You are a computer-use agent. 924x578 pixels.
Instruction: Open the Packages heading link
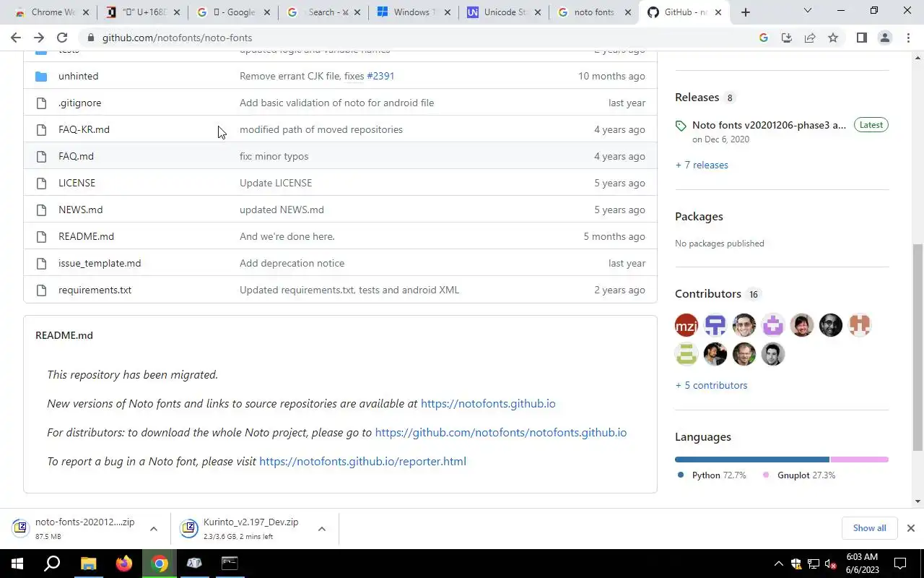(x=699, y=216)
